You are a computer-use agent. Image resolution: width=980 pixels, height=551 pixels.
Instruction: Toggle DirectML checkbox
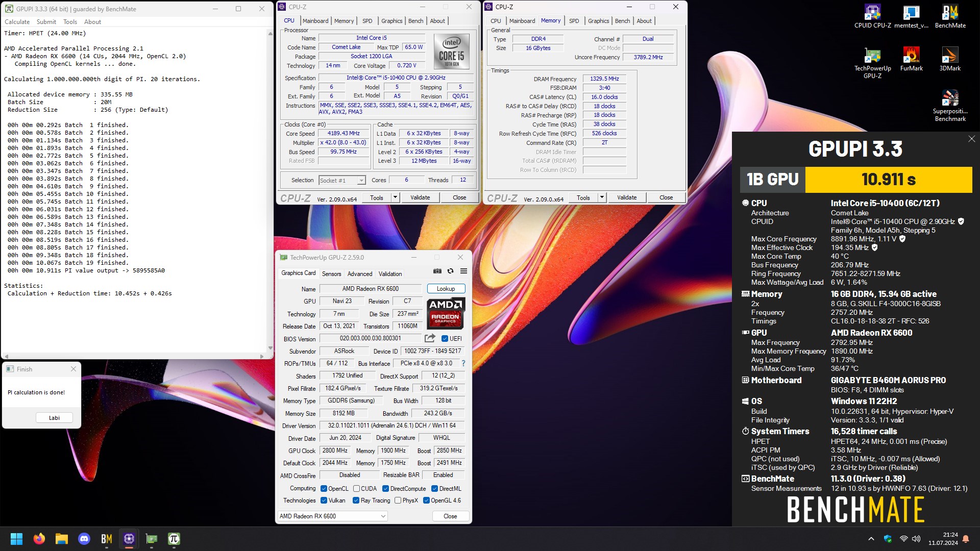[434, 489]
